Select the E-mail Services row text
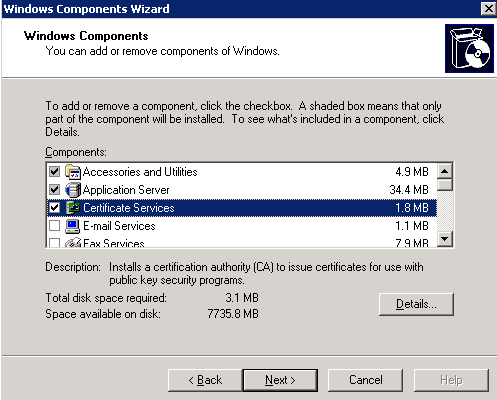Image resolution: width=497 pixels, height=400 pixels. 119,226
